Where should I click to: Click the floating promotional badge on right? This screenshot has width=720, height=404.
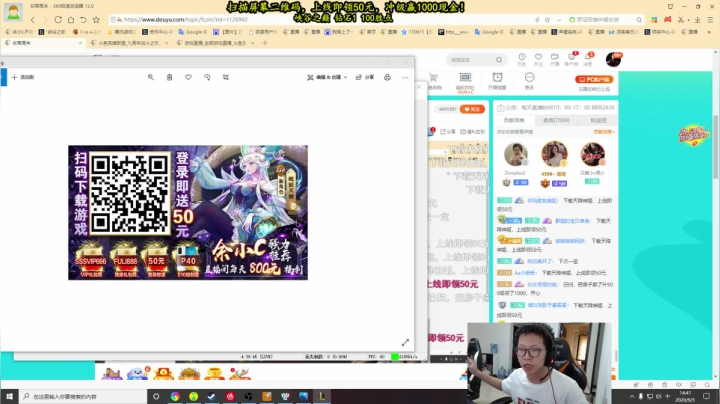[x=693, y=136]
